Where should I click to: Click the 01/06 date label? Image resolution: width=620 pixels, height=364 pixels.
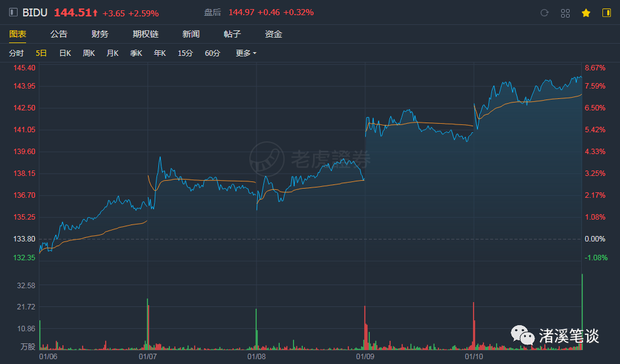coord(48,357)
